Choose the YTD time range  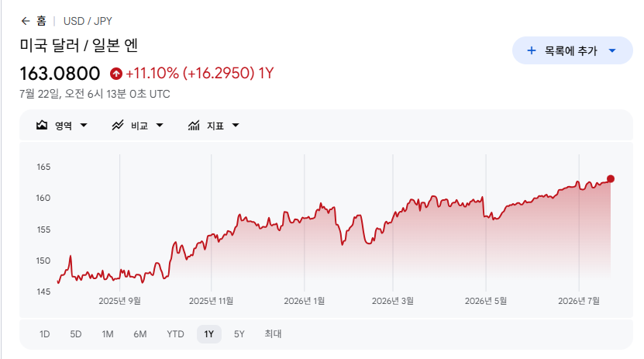click(175, 334)
